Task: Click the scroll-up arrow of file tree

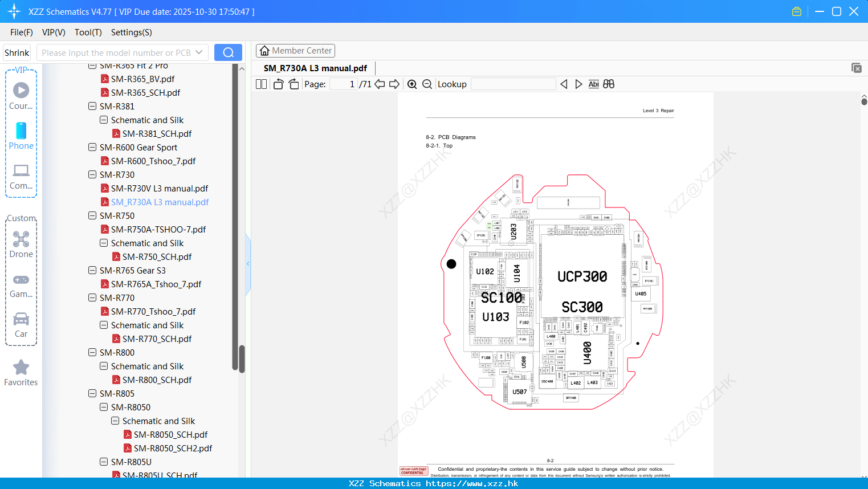Action: coord(242,69)
